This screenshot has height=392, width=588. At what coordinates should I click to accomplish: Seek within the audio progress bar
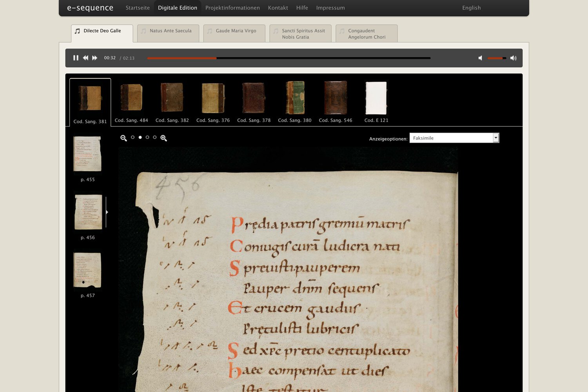(x=289, y=58)
